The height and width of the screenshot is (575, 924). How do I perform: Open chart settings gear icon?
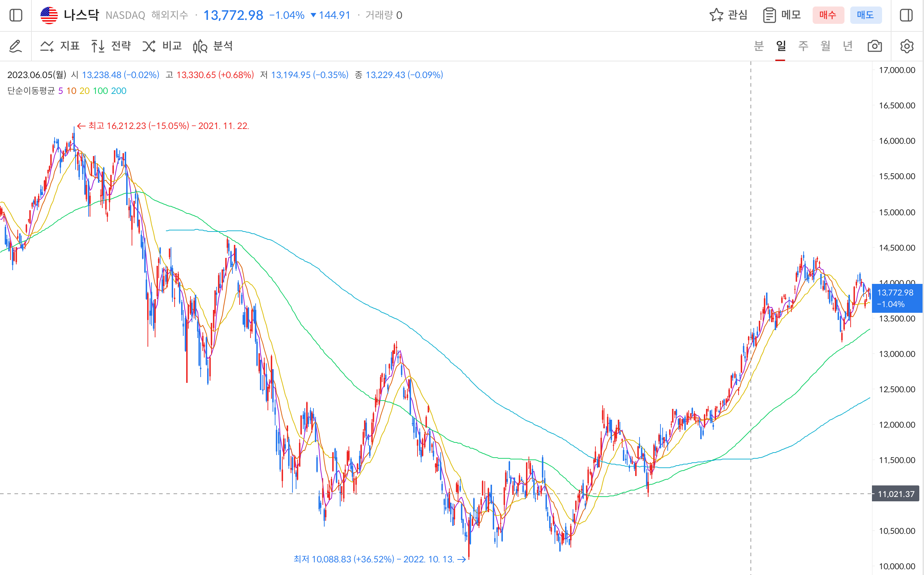click(x=907, y=46)
